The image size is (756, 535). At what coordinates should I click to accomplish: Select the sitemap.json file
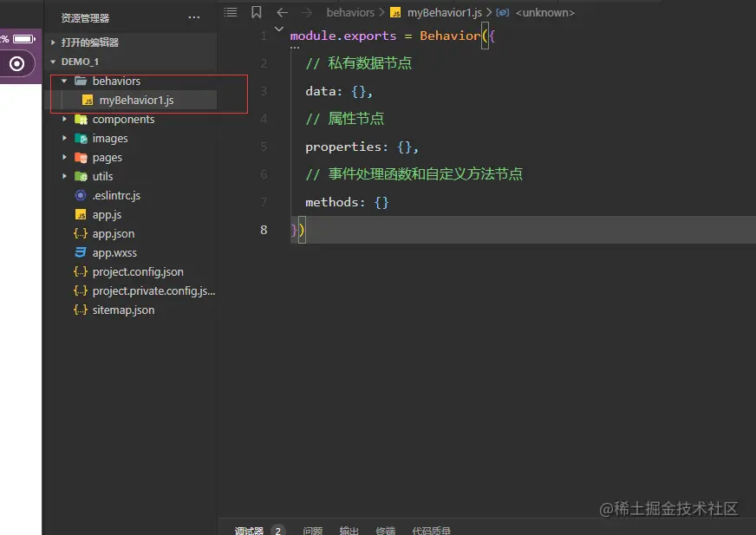[123, 310]
